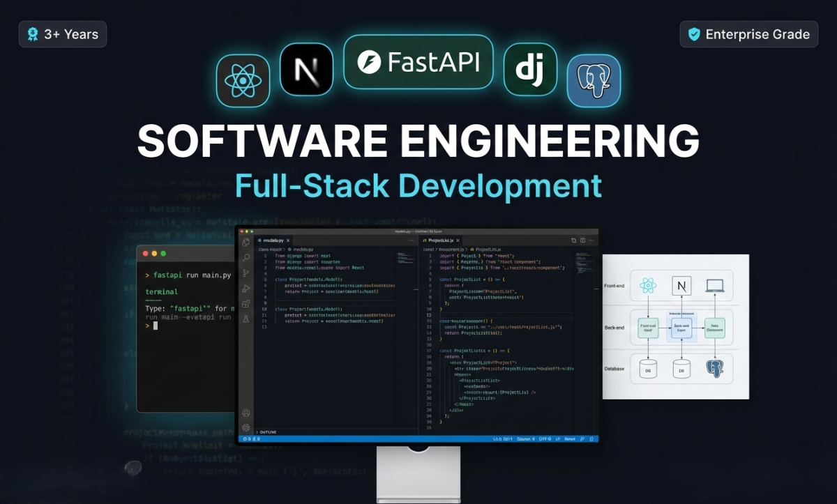Open the Extensions view in the activity bar

(246, 303)
